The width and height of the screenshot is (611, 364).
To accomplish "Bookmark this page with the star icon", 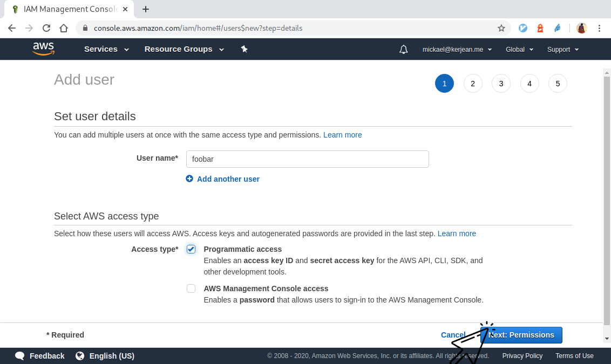I will [501, 28].
